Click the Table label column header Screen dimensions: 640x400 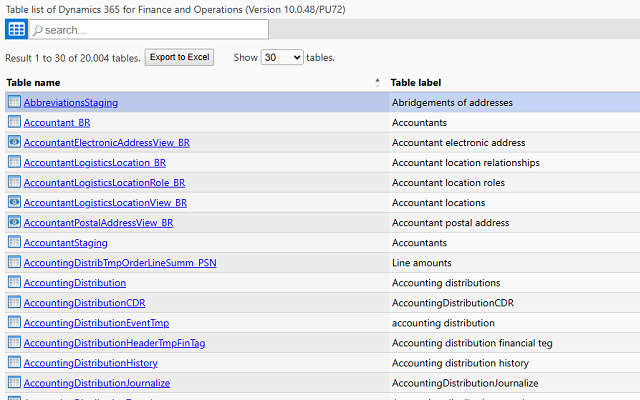click(416, 83)
